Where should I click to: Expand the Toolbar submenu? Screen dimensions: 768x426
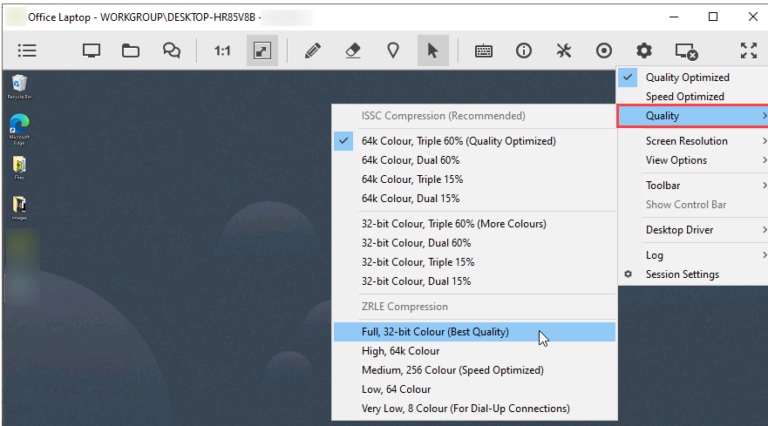coord(693,186)
